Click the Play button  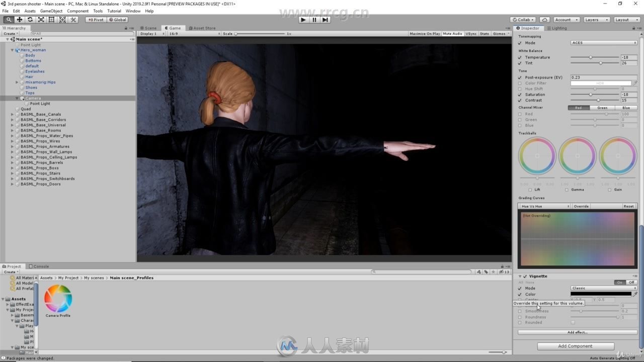[303, 20]
